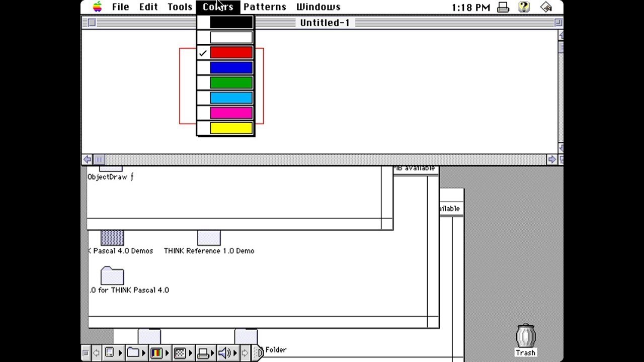Click the left scroll arrow of Untitled-1
This screenshot has width=644, height=362.
click(87, 159)
